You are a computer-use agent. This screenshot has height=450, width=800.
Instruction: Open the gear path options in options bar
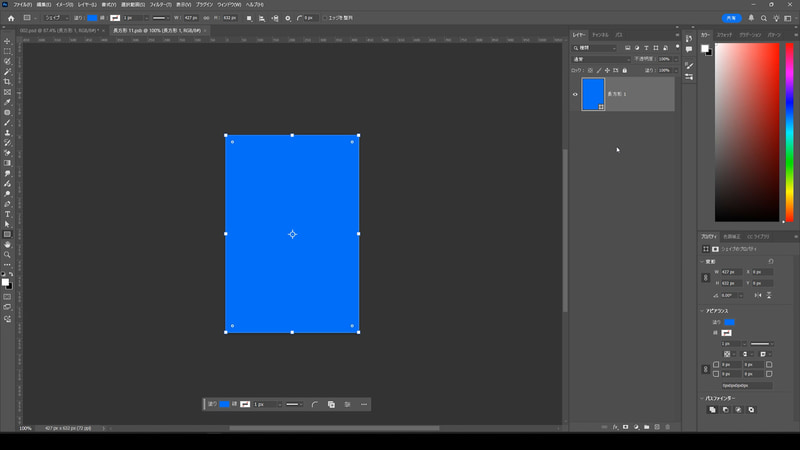pos(288,18)
